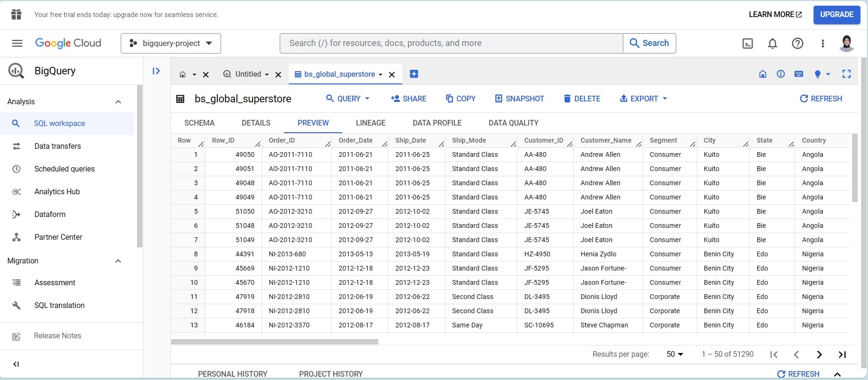Click the free trial gift icon
This screenshot has height=380, width=868.
pyautogui.click(x=17, y=15)
